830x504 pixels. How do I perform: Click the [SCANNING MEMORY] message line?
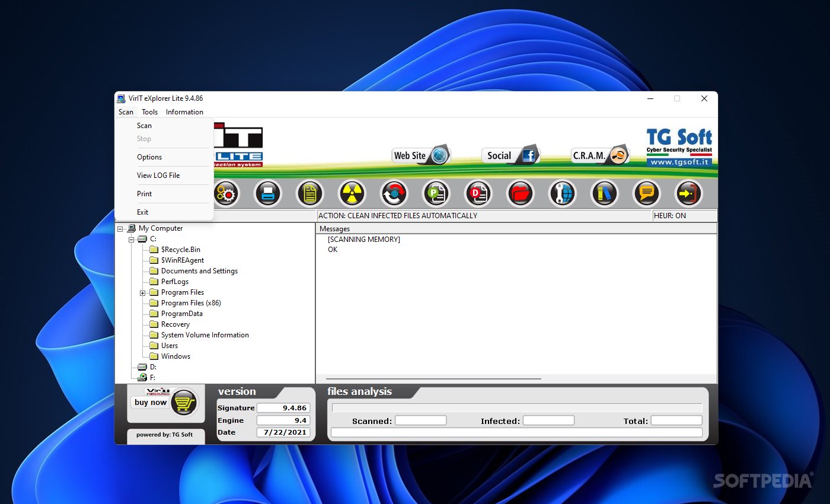(364, 240)
